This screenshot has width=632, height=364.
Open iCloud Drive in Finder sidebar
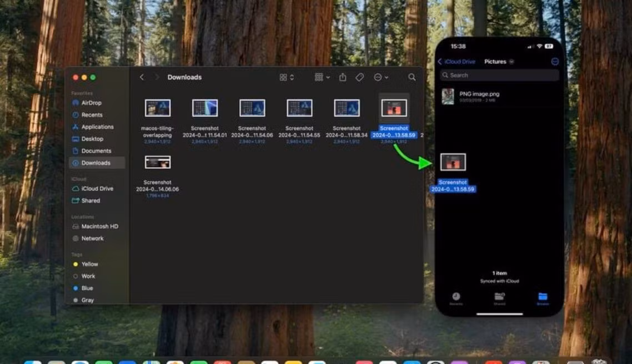[x=97, y=189]
